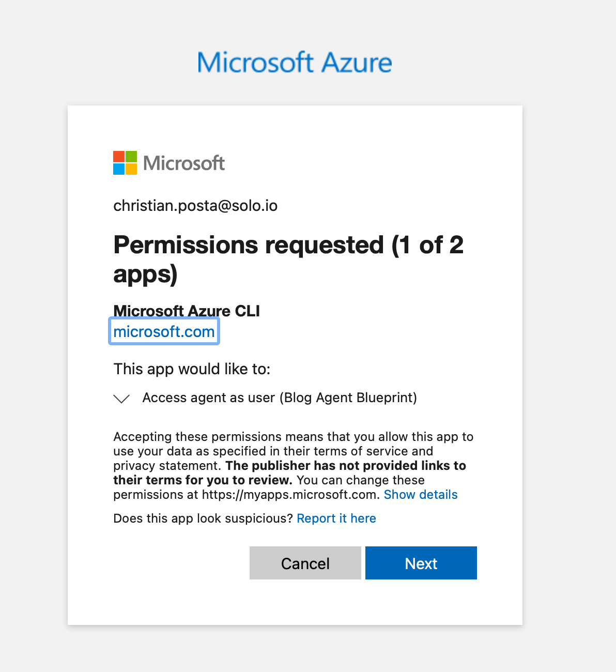Screen dimensions: 616x672
Task: Click the "This app would like to:" label
Action: point(192,369)
